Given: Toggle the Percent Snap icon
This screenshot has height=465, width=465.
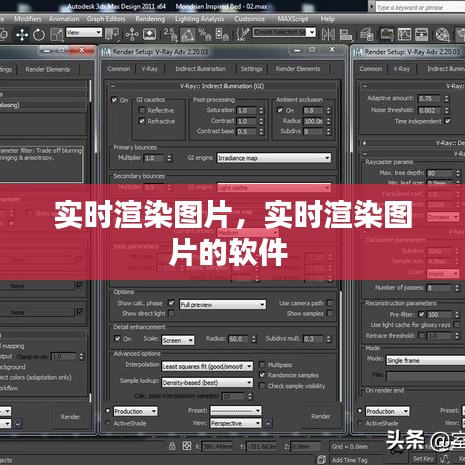Looking at the screenshot, I should click(x=204, y=34).
